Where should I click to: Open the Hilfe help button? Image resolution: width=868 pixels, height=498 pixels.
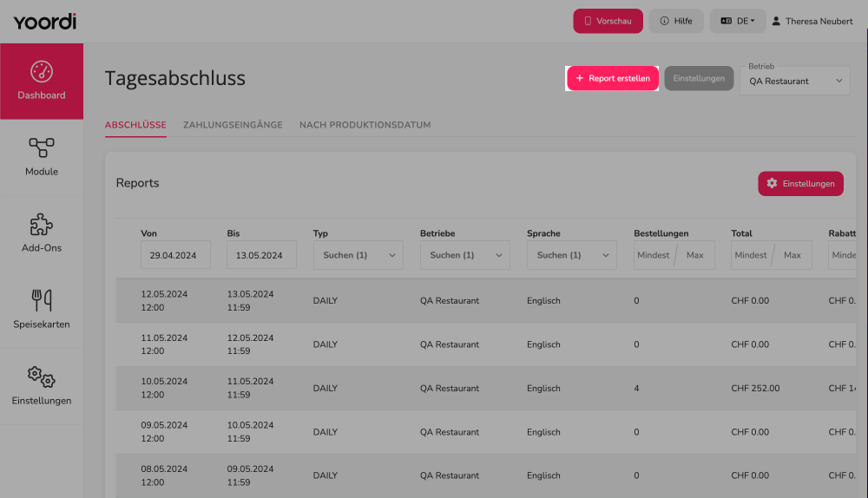coord(676,21)
